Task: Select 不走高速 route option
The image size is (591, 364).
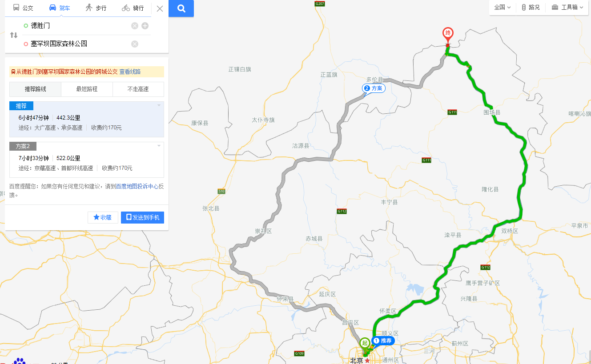Action: point(138,89)
